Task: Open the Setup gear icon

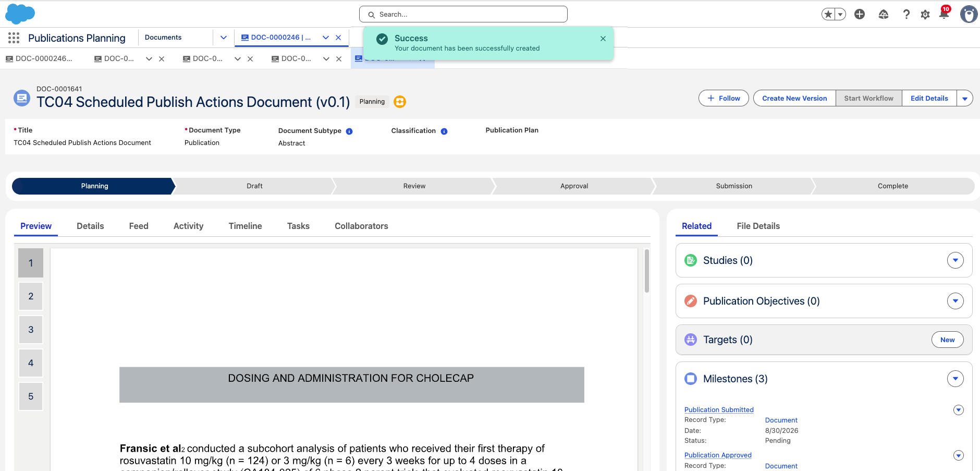Action: [x=925, y=15]
